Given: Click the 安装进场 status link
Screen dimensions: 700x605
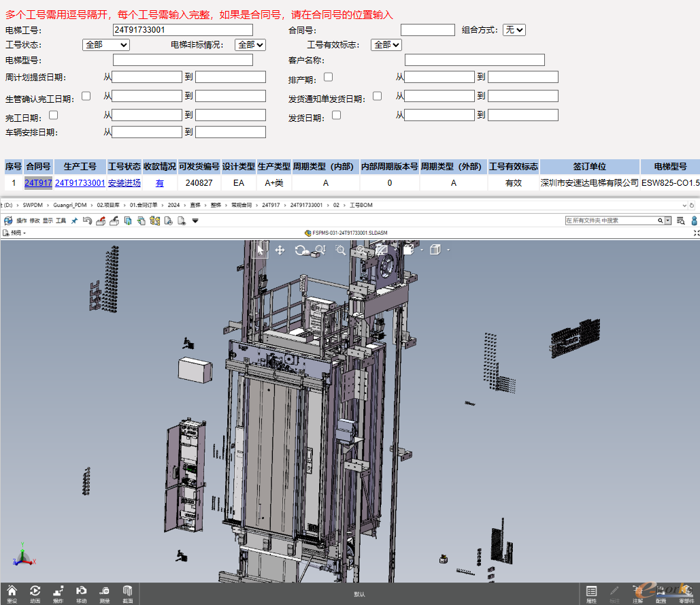Looking at the screenshot, I should click(124, 183).
